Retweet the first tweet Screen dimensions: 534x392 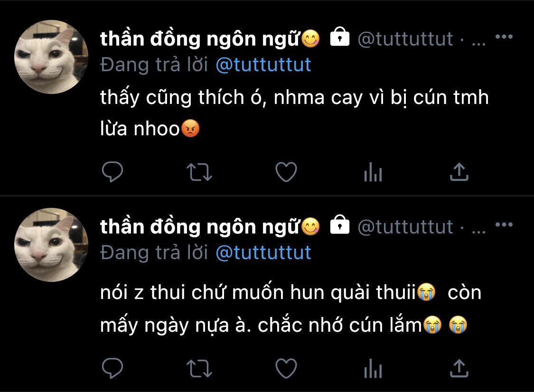point(199,172)
